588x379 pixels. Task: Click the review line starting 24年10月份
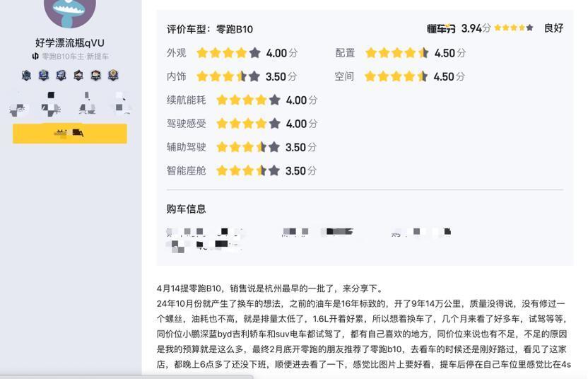tap(360, 303)
